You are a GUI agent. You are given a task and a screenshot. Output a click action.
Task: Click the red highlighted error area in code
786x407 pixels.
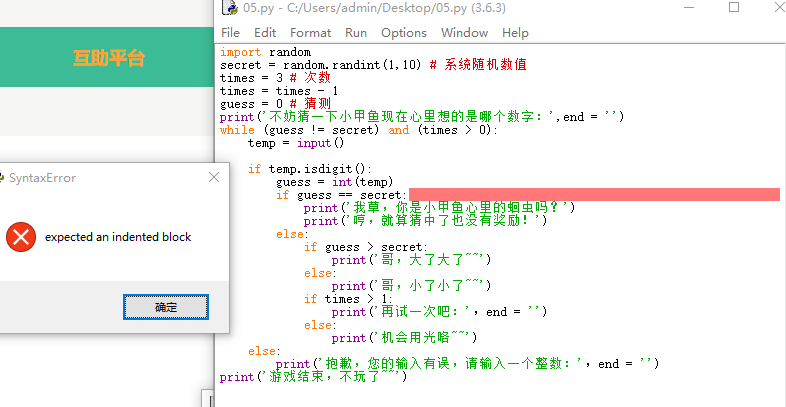pyautogui.click(x=593, y=194)
